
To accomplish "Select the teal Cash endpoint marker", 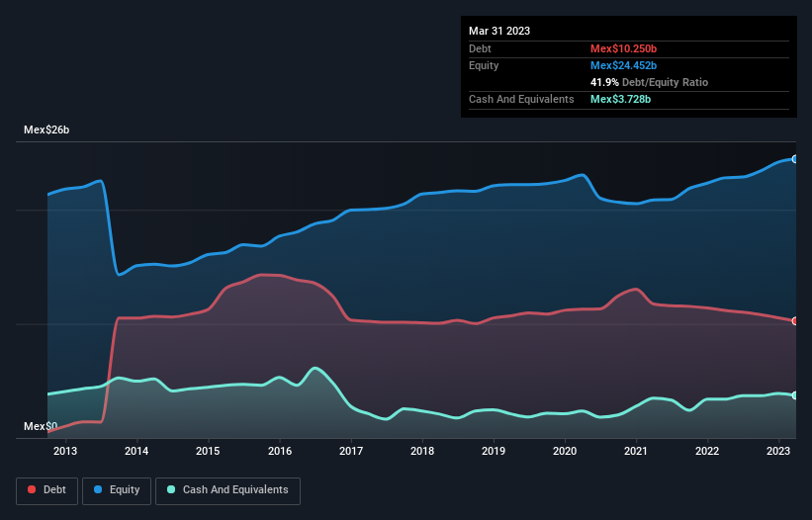I will [795, 395].
